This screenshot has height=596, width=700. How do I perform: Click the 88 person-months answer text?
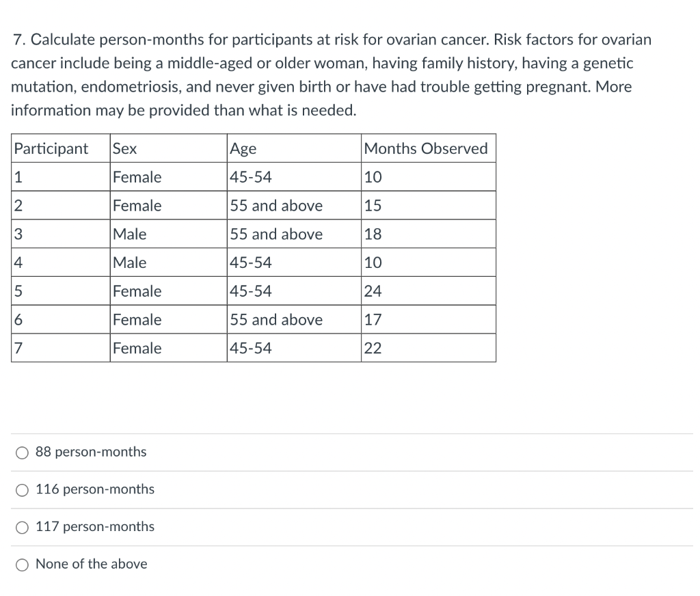click(x=91, y=452)
